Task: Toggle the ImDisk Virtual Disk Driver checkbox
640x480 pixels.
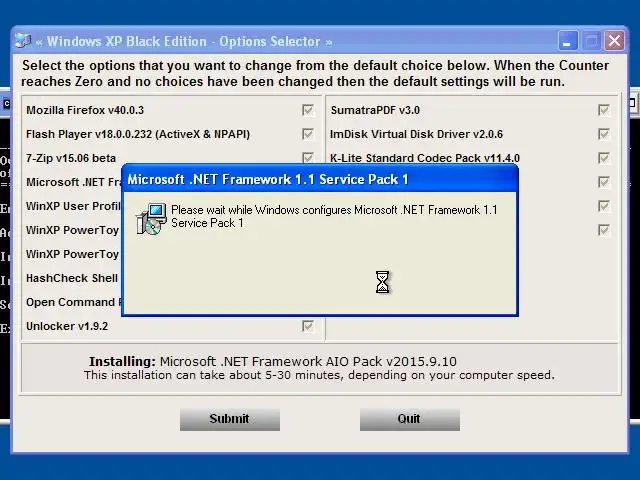Action: [x=604, y=134]
